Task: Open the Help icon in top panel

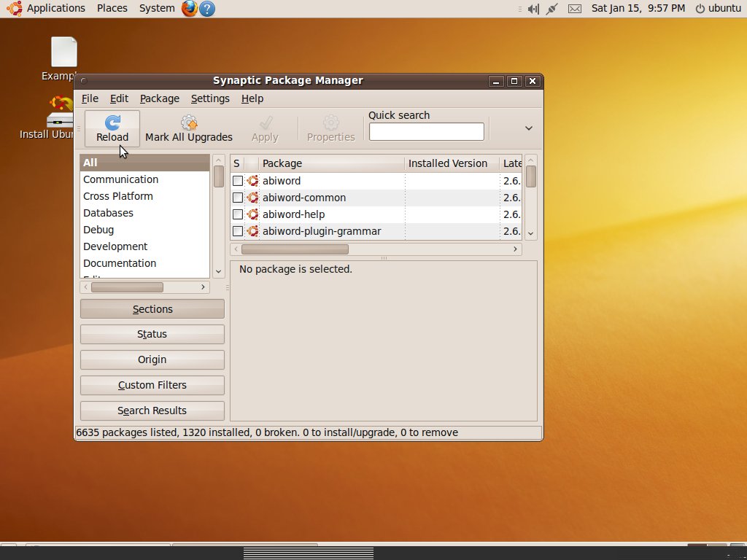Action: [206, 9]
